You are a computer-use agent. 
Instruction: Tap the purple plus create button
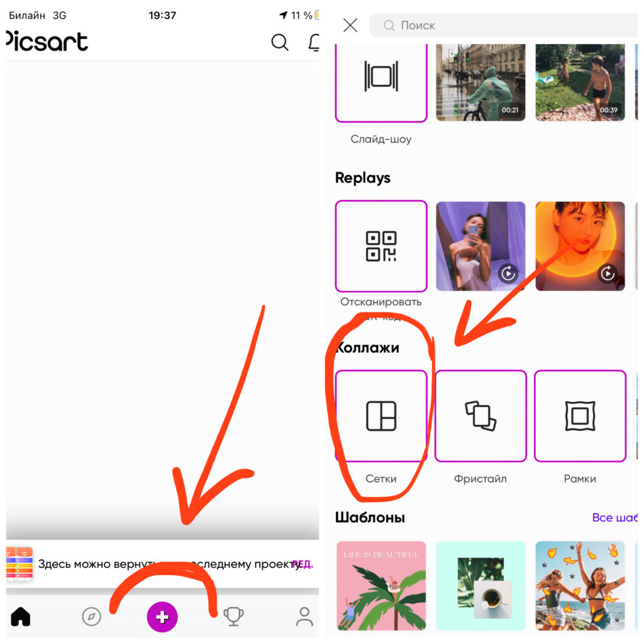tap(162, 616)
